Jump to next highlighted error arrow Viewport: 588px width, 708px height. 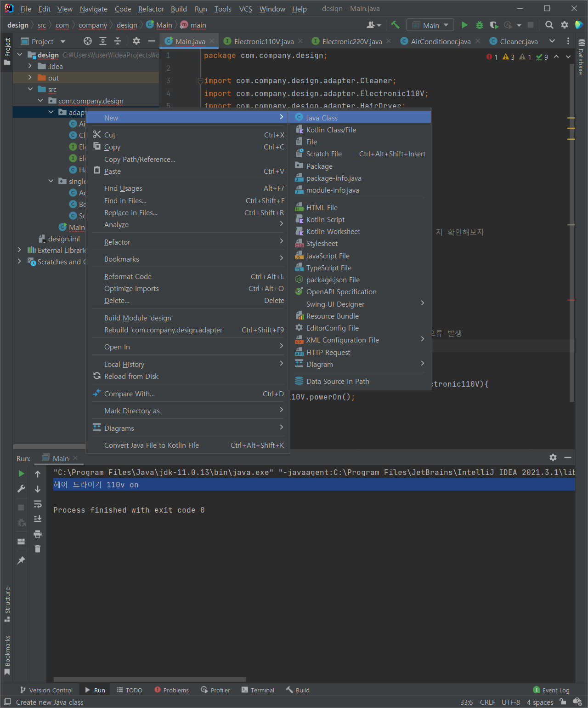coord(568,57)
